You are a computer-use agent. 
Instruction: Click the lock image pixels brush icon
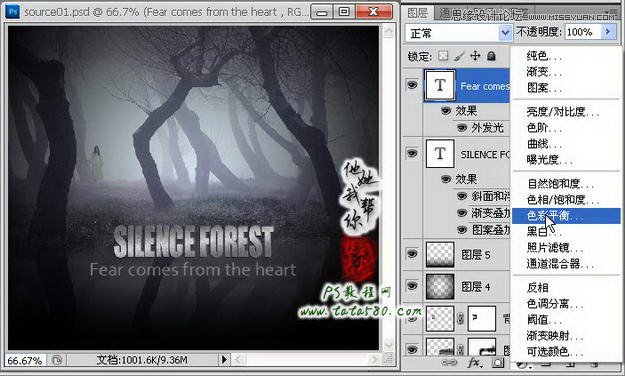pos(459,56)
